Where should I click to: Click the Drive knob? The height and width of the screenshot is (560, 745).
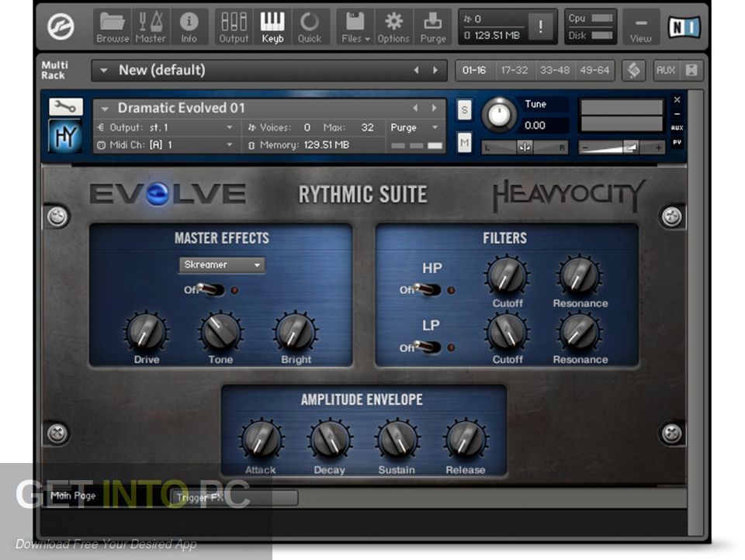147,332
